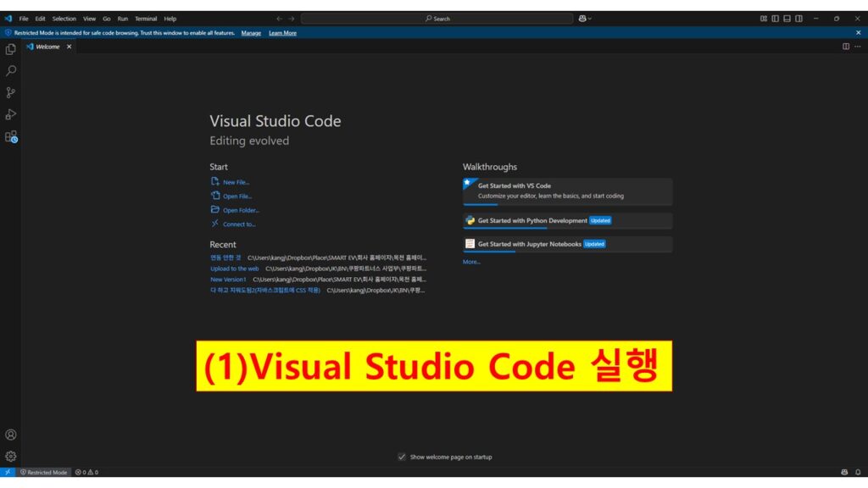868x488 pixels.
Task: Click Manage link in Restricted Mode banner
Action: coord(251,33)
